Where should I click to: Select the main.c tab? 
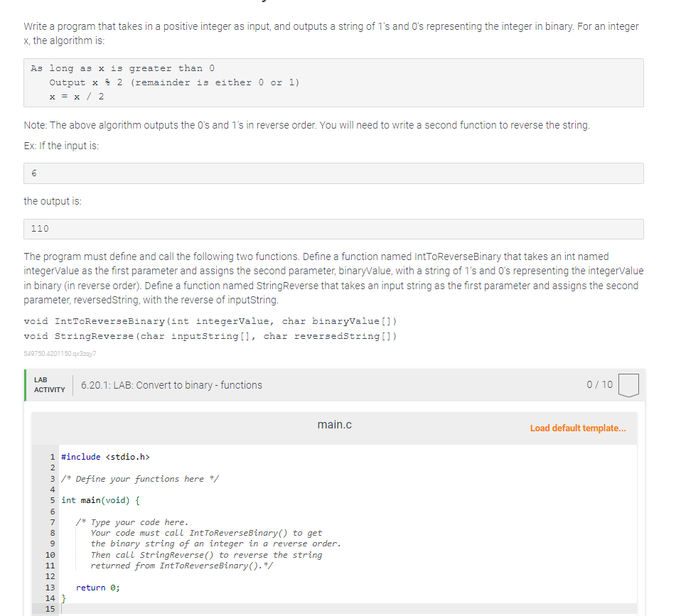pos(333,424)
